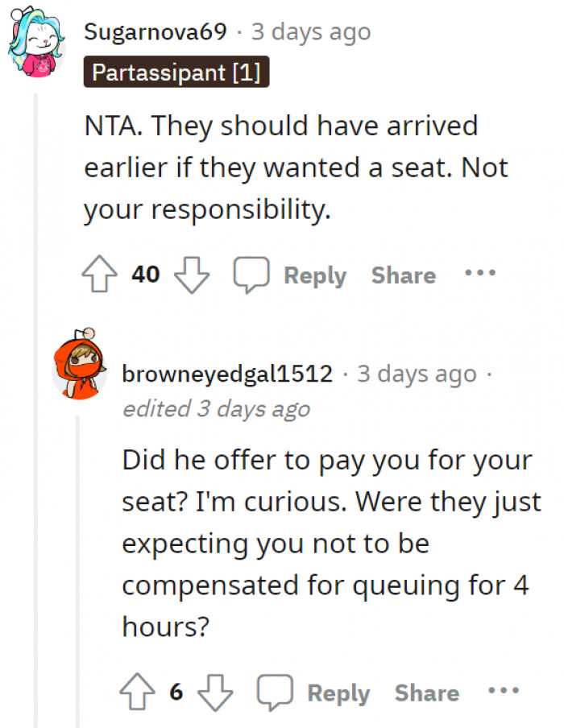Collapse Sugarnova69's comment thread line
The height and width of the screenshot is (728, 564).
[36, 403]
